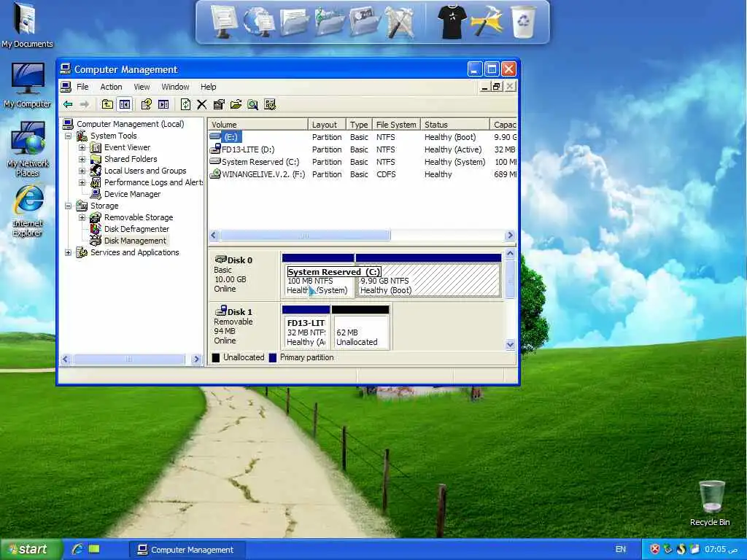747x560 pixels.
Task: Click the globe network icon in the dock
Action: click(259, 21)
